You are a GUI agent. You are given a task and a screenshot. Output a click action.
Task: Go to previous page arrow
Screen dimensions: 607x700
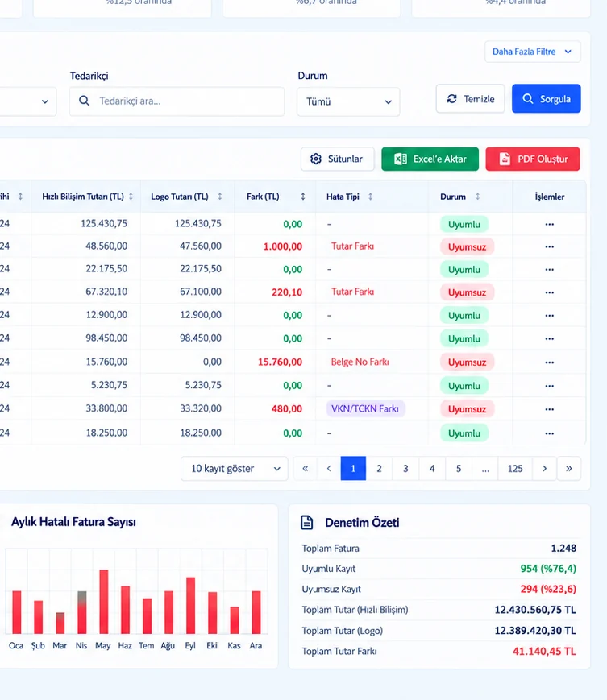coord(329,468)
